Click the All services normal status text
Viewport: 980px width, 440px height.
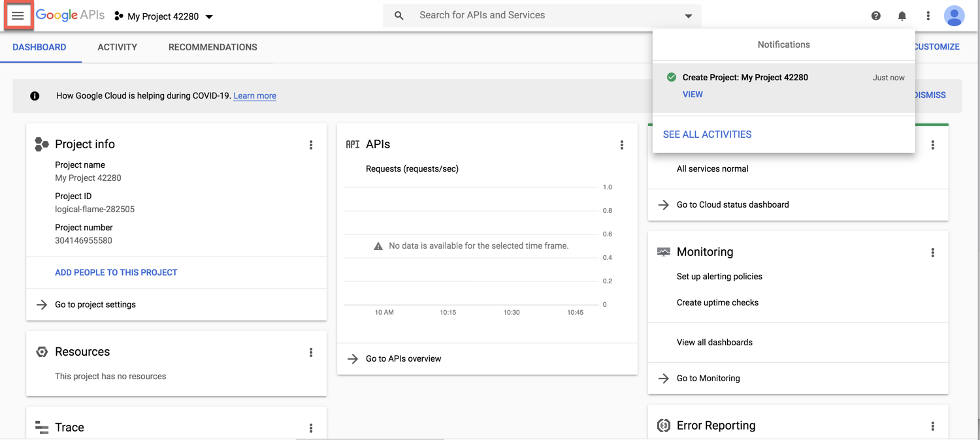point(713,169)
